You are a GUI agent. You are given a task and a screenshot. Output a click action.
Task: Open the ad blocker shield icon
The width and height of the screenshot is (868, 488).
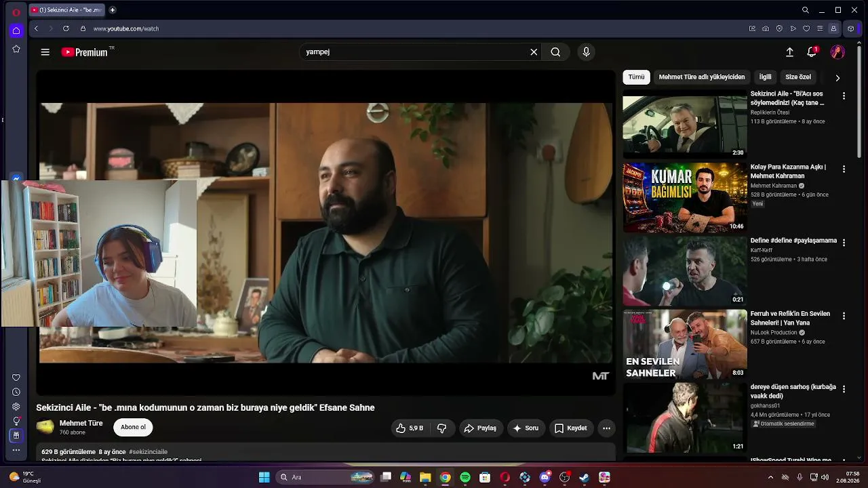(x=779, y=28)
